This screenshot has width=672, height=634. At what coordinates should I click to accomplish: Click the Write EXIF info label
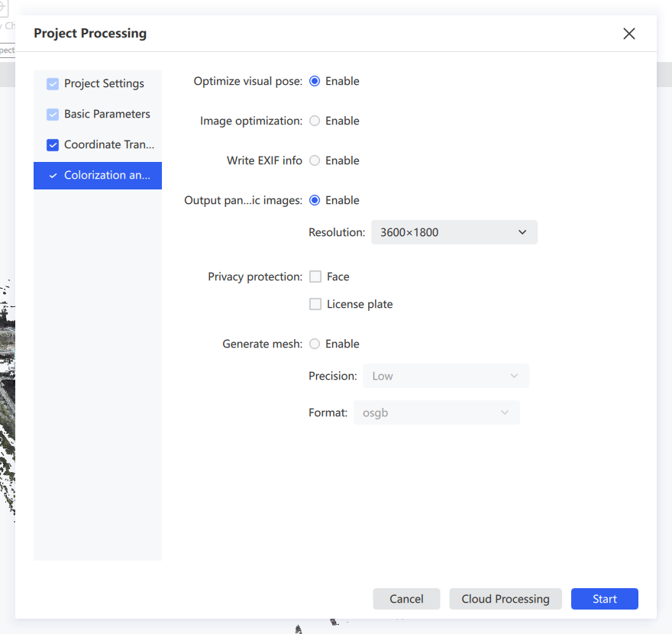[264, 160]
